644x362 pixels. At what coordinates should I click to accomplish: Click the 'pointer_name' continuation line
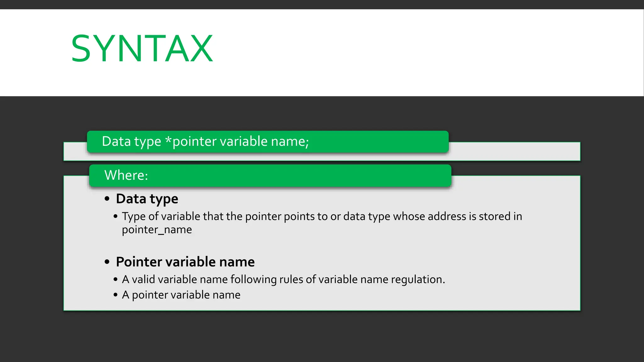tap(157, 230)
